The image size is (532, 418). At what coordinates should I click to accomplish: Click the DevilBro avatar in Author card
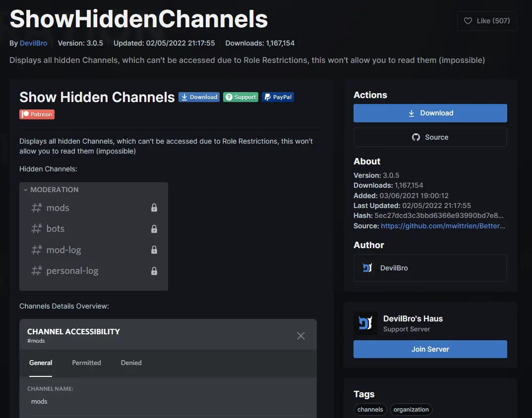point(367,268)
